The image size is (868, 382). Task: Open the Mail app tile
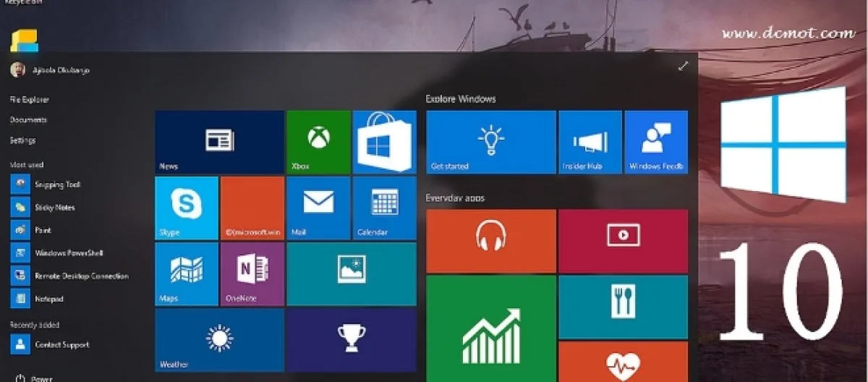(x=318, y=208)
